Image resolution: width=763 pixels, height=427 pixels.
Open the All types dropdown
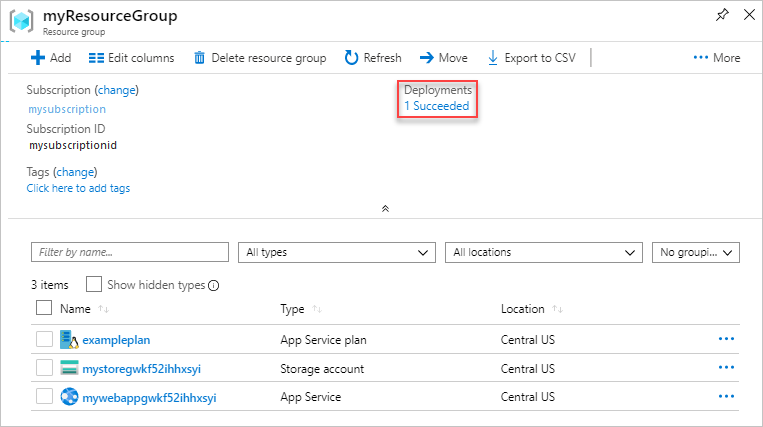(335, 252)
